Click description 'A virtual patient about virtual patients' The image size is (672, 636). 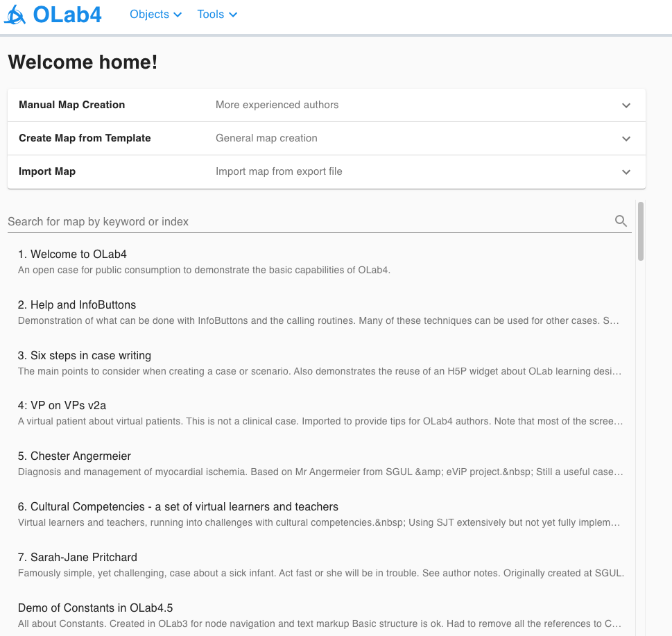pos(320,421)
